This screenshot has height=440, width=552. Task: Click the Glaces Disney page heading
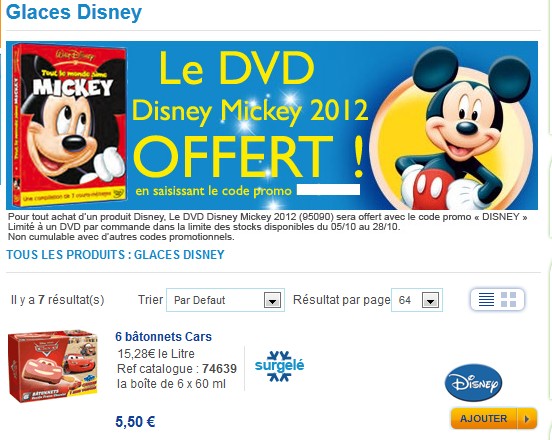tap(74, 12)
